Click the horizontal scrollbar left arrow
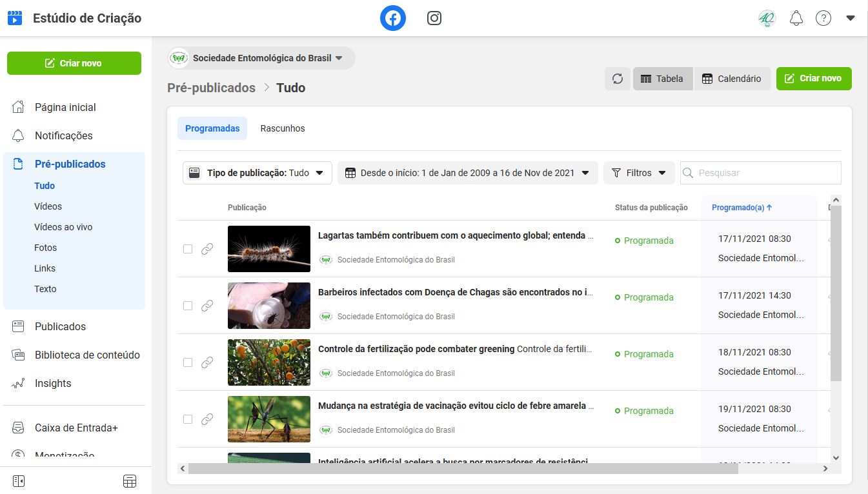868x494 pixels. click(183, 469)
